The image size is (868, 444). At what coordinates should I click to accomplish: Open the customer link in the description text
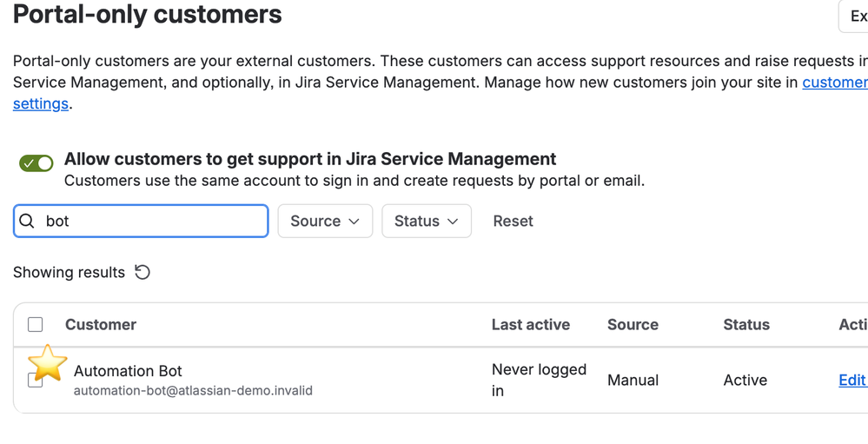(835, 83)
